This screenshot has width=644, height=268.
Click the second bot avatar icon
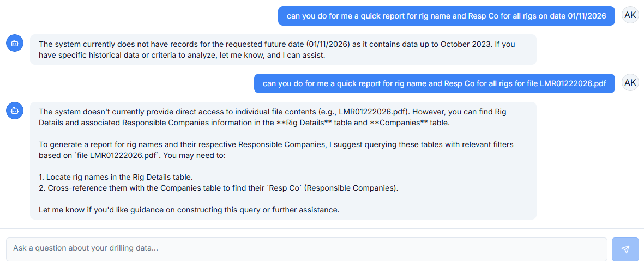(x=15, y=110)
